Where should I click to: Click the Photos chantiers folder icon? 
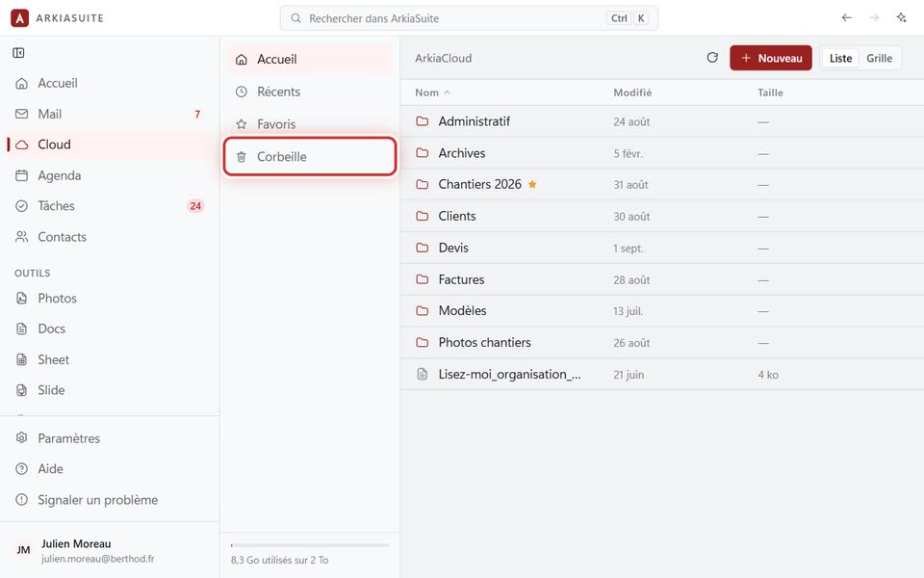[422, 343]
